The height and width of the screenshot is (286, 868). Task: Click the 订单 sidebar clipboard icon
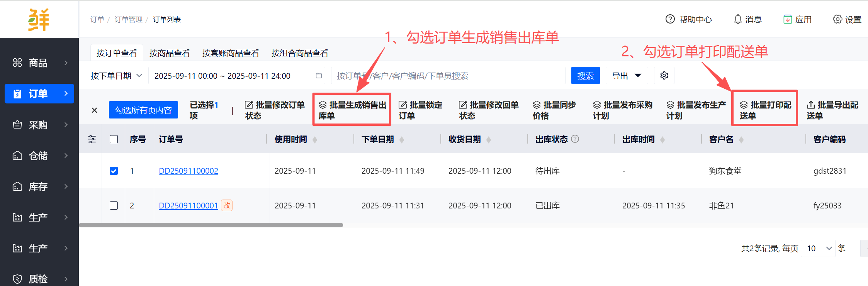(17, 94)
